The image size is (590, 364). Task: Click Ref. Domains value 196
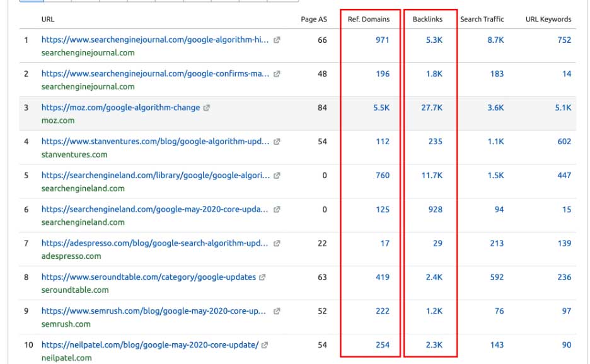(x=383, y=74)
